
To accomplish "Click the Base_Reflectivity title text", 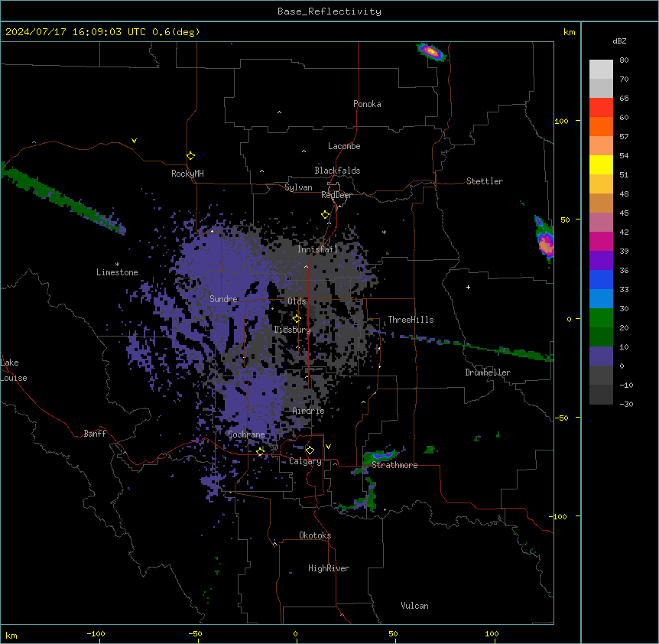I will click(329, 11).
